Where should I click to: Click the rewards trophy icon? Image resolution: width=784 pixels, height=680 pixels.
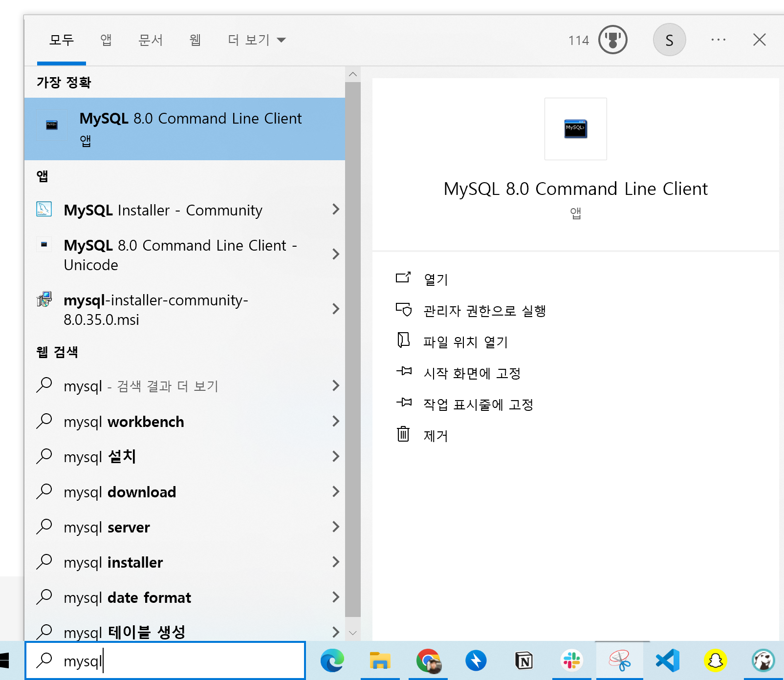613,40
